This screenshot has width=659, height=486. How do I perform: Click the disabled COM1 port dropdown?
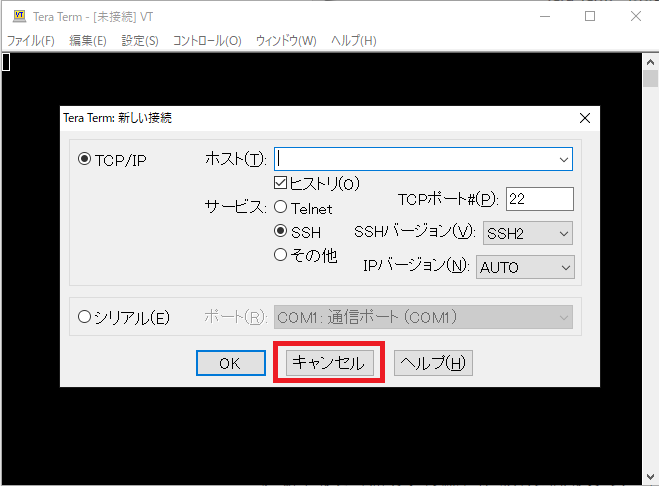pos(423,317)
